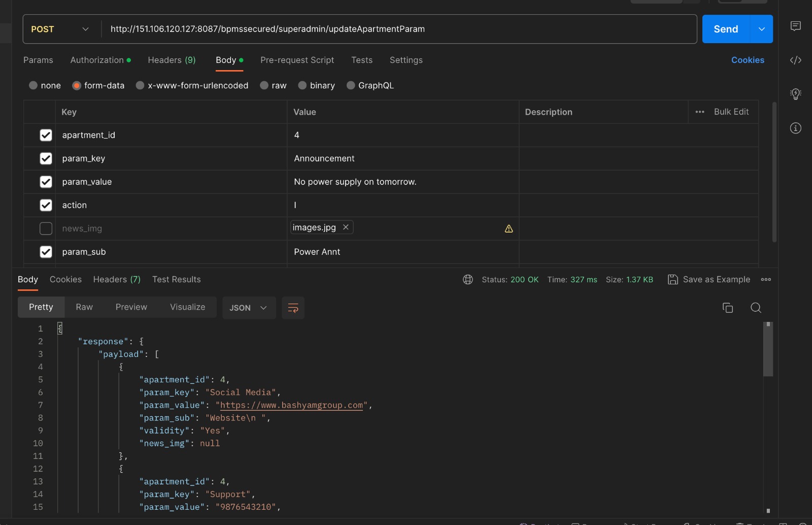Uncheck the apartment_id row checkbox

(x=46, y=135)
